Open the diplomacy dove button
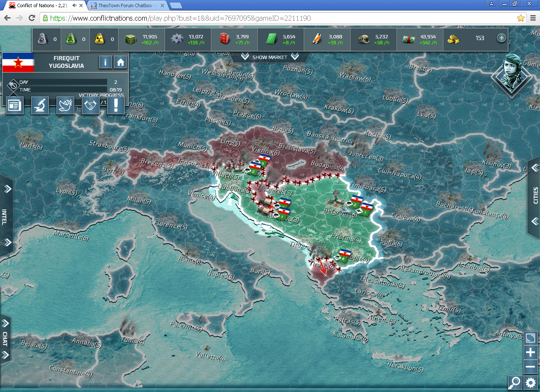 65,105
